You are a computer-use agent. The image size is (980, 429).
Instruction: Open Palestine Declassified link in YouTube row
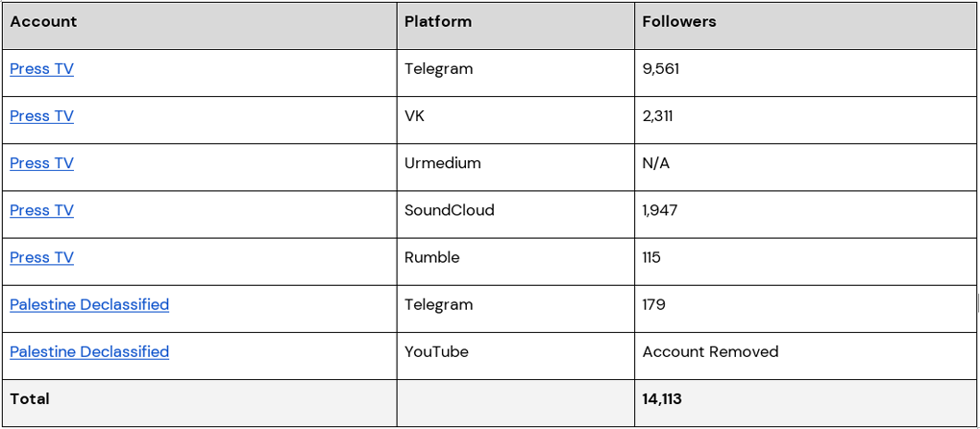click(89, 351)
